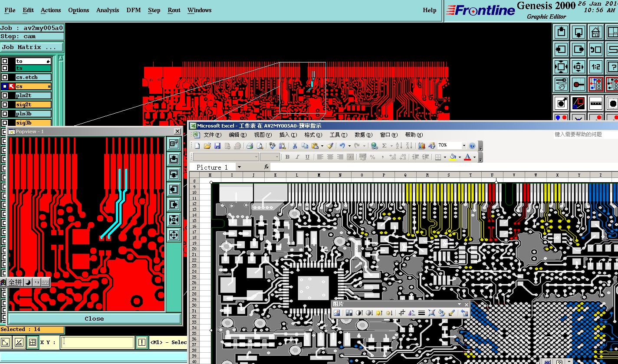Click the previous view icon
Viewport: 618px width, 364px height.
[595, 49]
